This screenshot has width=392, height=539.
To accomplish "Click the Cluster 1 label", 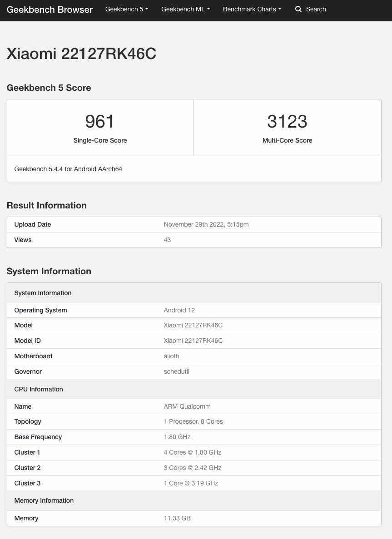I will (x=27, y=452).
